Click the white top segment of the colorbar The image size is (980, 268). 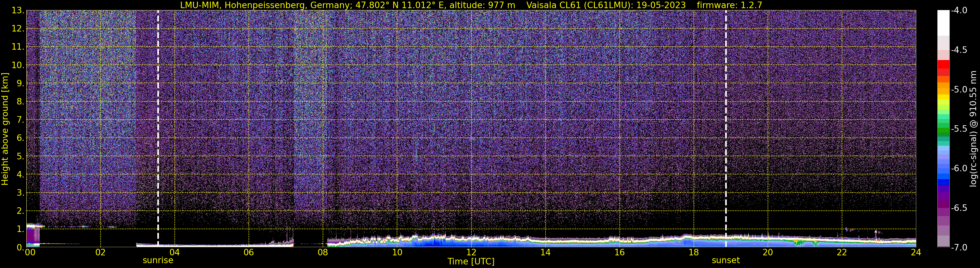click(x=944, y=23)
